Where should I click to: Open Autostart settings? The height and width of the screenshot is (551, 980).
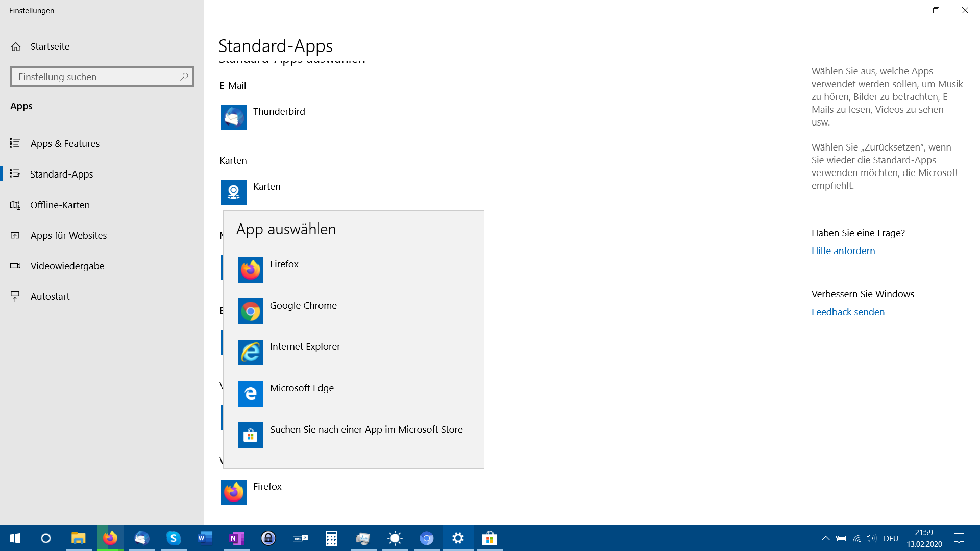pos(50,296)
